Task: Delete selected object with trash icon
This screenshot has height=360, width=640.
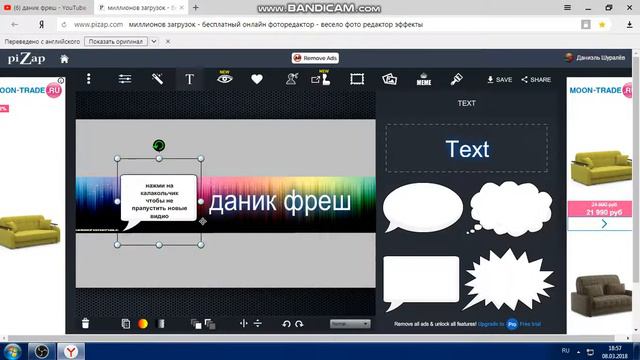Action: (85, 323)
